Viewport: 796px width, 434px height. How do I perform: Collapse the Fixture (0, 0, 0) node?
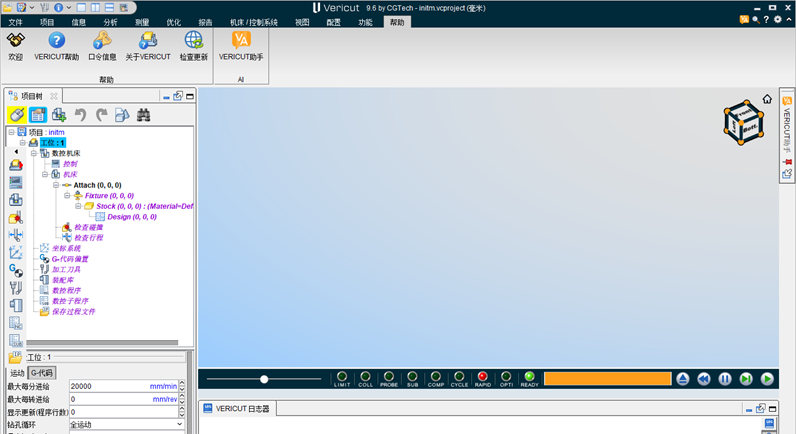pos(67,195)
